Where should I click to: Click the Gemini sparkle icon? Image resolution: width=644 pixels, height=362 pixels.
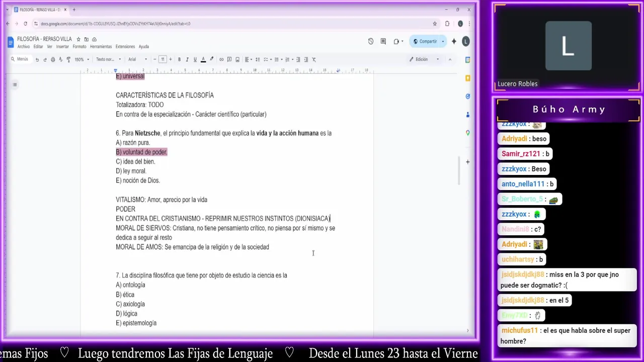(454, 42)
